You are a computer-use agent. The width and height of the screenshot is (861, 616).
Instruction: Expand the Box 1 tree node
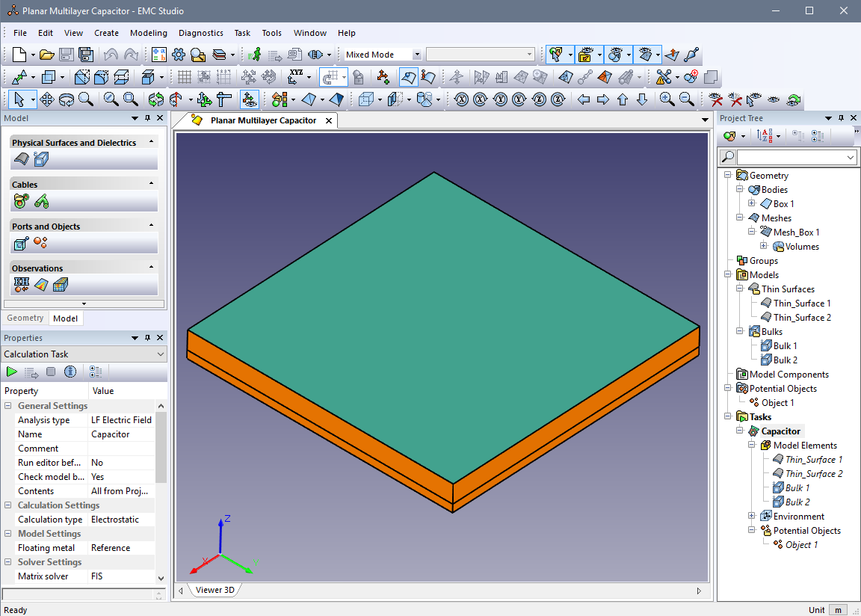tap(751, 203)
